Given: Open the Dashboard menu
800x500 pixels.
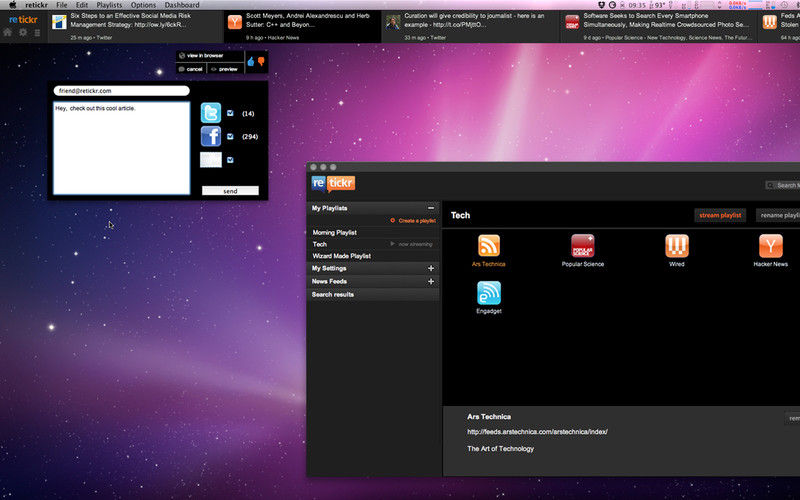Looking at the screenshot, I should [x=182, y=5].
